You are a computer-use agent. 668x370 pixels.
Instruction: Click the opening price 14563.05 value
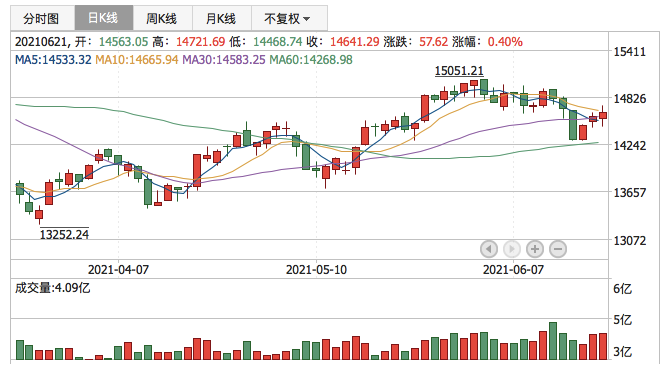[x=124, y=42]
